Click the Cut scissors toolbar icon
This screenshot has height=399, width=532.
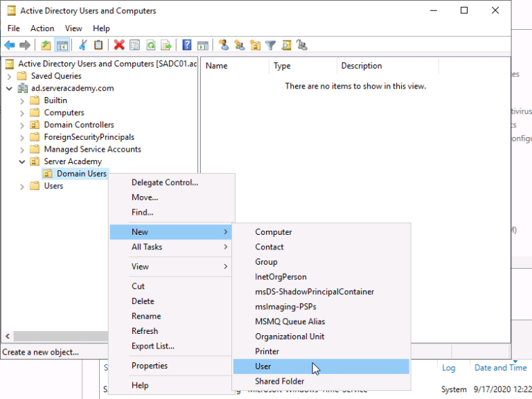82,45
